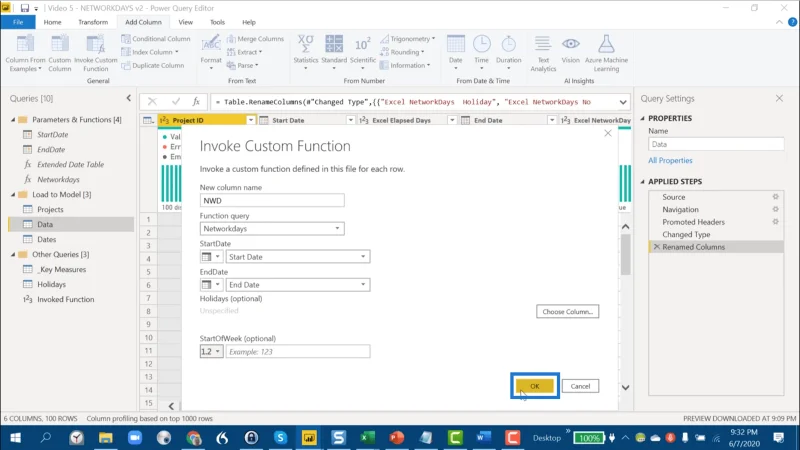Viewport: 800px width, 450px height.
Task: Click Vision AI insight
Action: point(570,50)
